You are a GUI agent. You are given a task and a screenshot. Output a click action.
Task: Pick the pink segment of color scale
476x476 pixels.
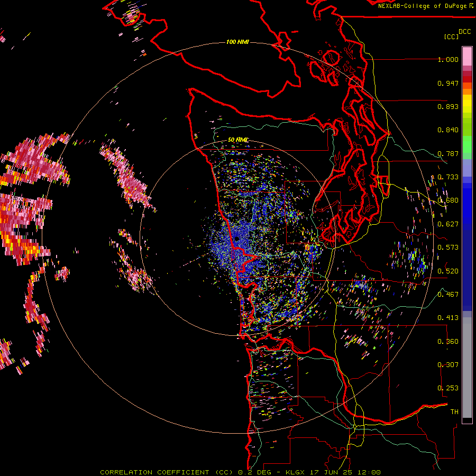[467, 56]
